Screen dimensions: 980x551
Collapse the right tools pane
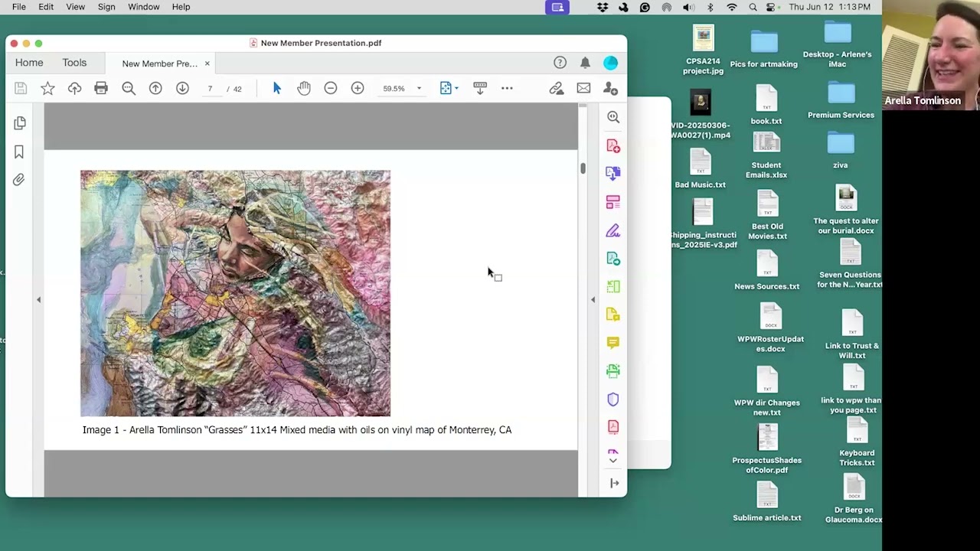[x=614, y=483]
